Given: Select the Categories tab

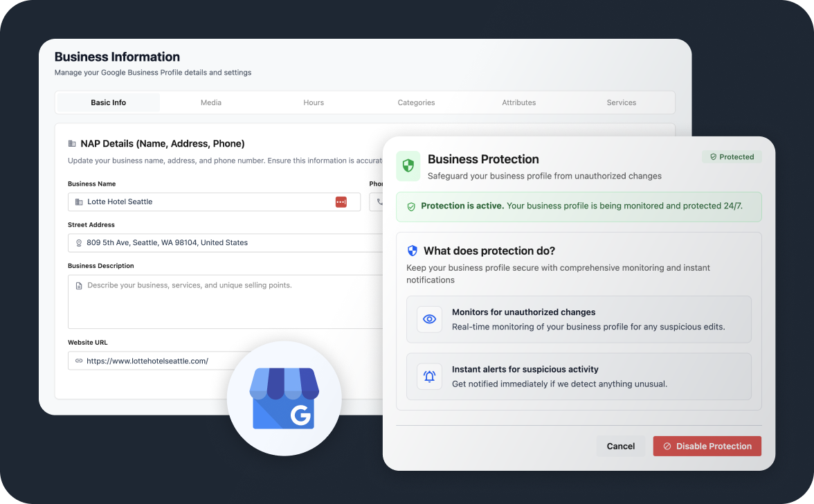Looking at the screenshot, I should pos(416,102).
